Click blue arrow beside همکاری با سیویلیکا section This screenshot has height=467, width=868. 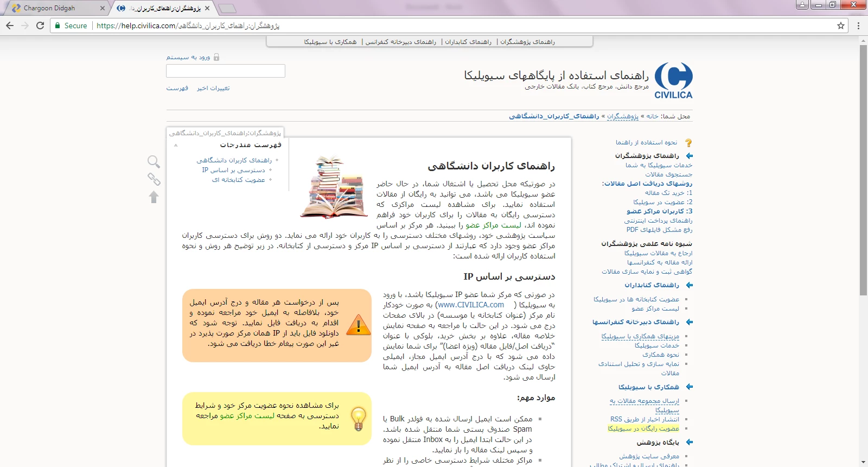[x=690, y=387]
